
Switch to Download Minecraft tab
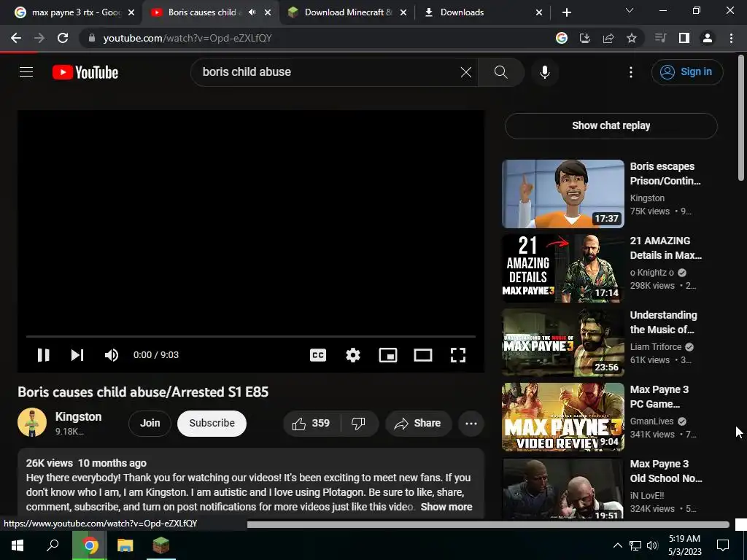(x=348, y=12)
